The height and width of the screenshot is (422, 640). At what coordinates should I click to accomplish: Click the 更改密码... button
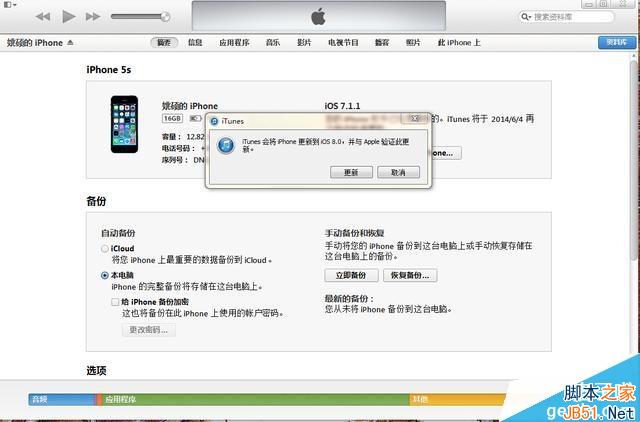click(x=149, y=330)
